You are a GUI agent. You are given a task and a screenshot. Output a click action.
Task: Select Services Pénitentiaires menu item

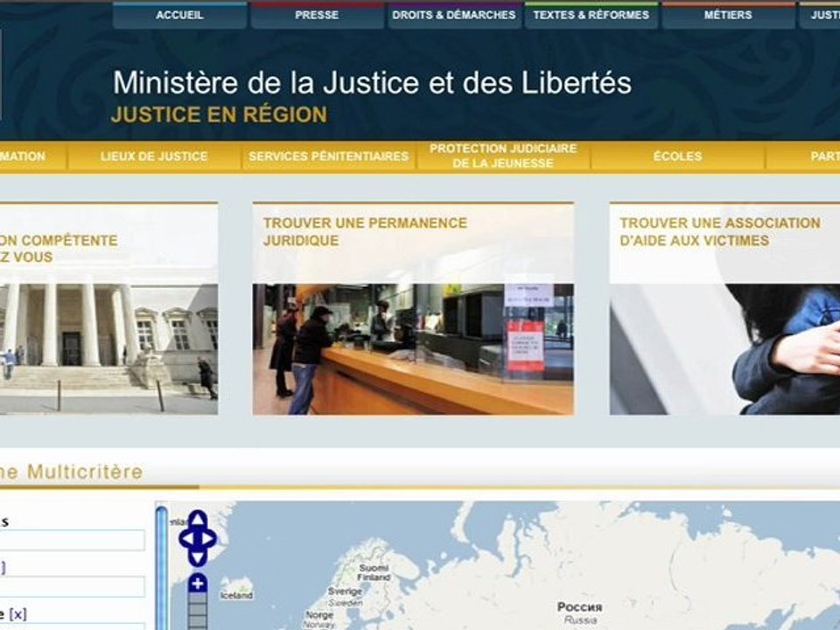[328, 157]
